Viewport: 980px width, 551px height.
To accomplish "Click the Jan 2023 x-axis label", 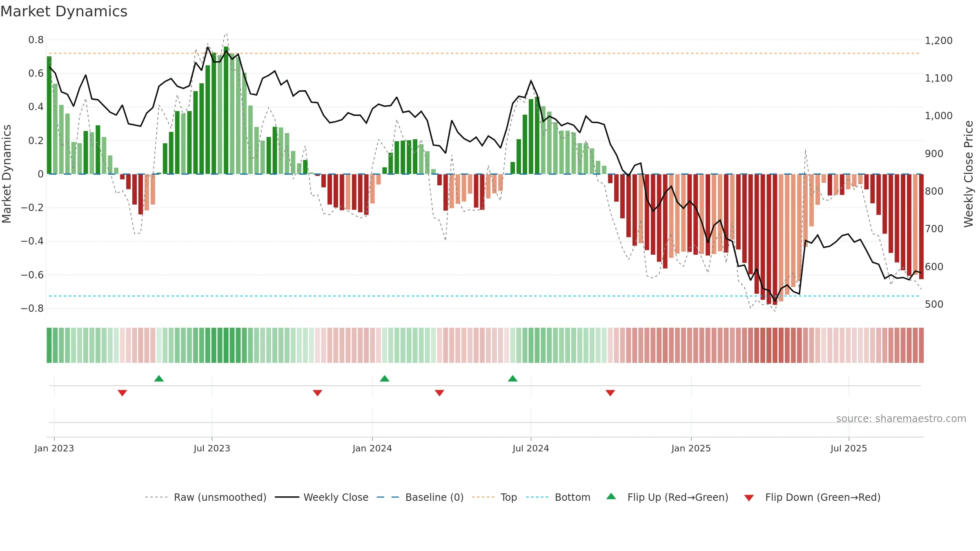I will pos(54,448).
